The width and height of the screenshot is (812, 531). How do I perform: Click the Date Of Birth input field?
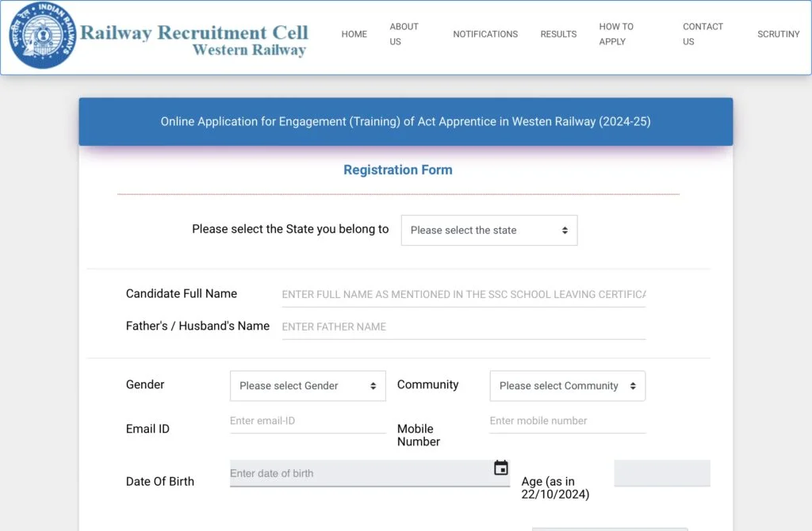(370, 473)
